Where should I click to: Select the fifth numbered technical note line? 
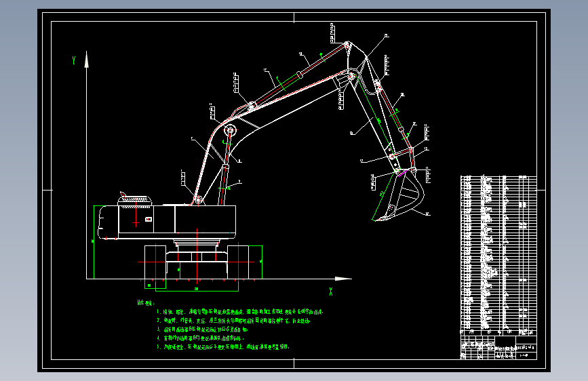pyautogui.click(x=222, y=347)
